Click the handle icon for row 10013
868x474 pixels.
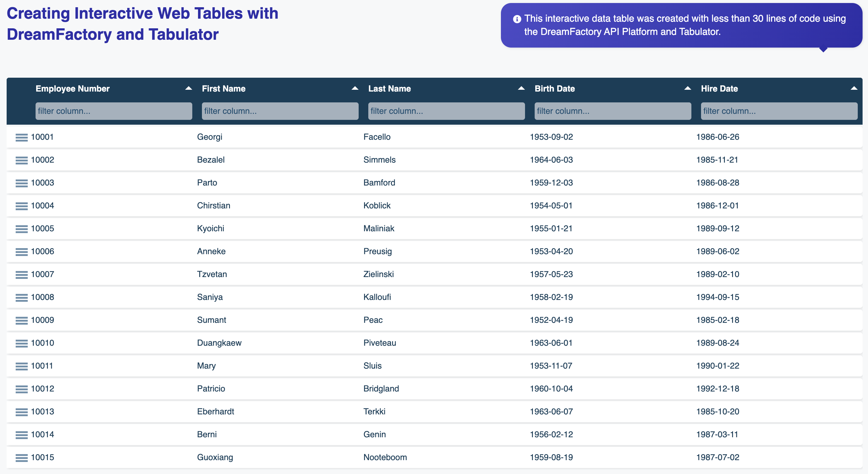(22, 412)
